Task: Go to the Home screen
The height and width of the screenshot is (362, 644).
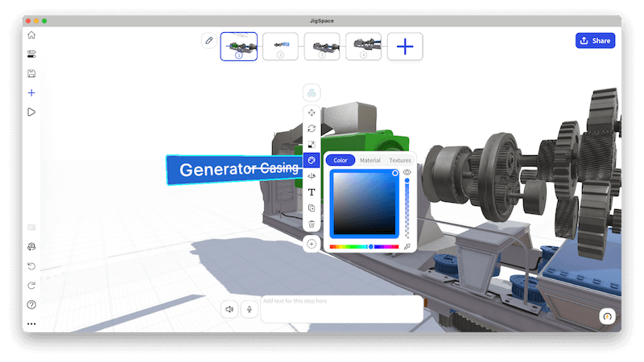Action: pyautogui.click(x=31, y=35)
